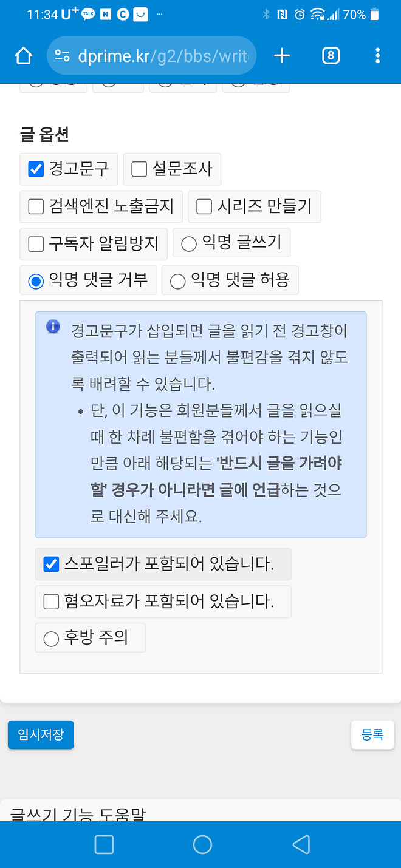Select the 후방 주의 radio option
The width and height of the screenshot is (401, 868).
tap(51, 637)
